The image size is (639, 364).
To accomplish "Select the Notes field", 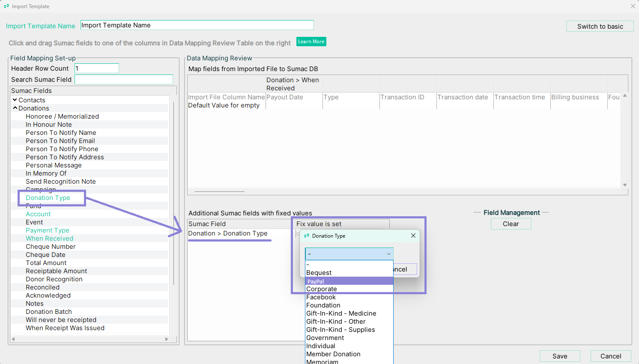I will click(35, 304).
